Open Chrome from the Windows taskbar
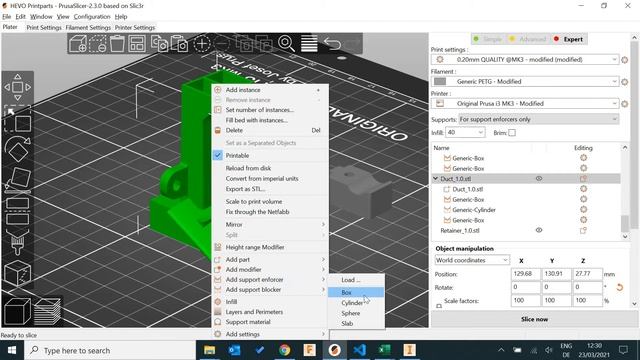Screen dimensions: 640x360 (284, 350)
